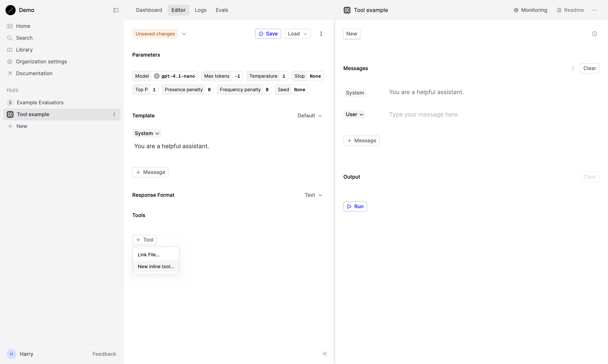Click the Tool example prompt icon in header

coord(347,10)
